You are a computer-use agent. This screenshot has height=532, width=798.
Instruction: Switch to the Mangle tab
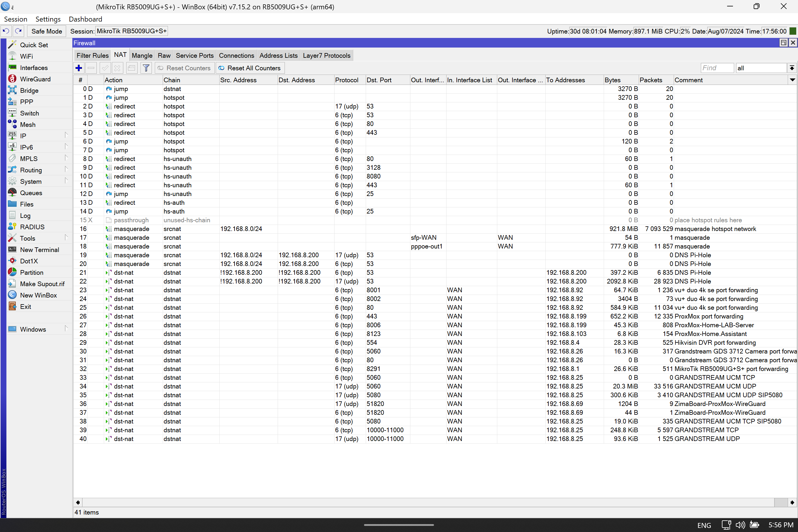(x=142, y=55)
